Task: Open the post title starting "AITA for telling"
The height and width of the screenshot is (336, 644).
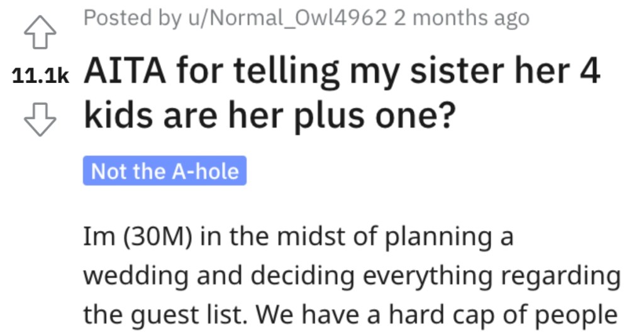Action: (x=341, y=93)
